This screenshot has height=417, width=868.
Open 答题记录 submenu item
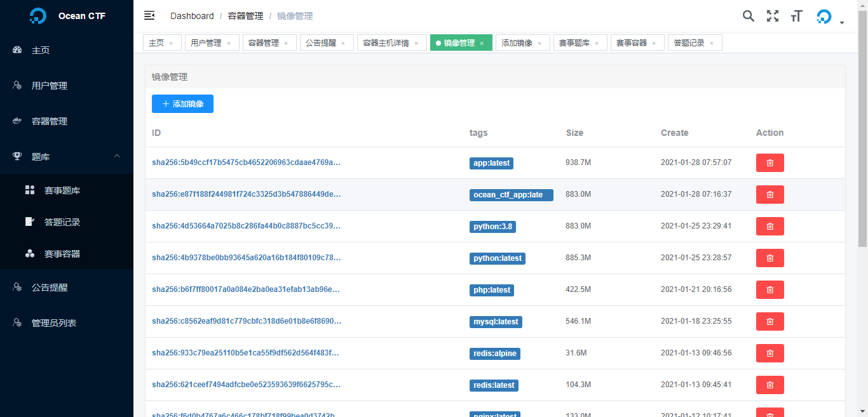(x=67, y=222)
